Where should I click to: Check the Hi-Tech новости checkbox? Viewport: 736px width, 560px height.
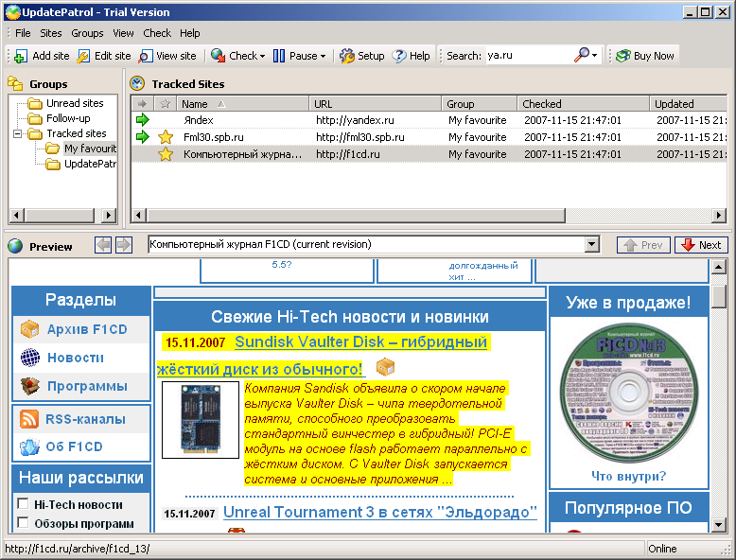[23, 503]
